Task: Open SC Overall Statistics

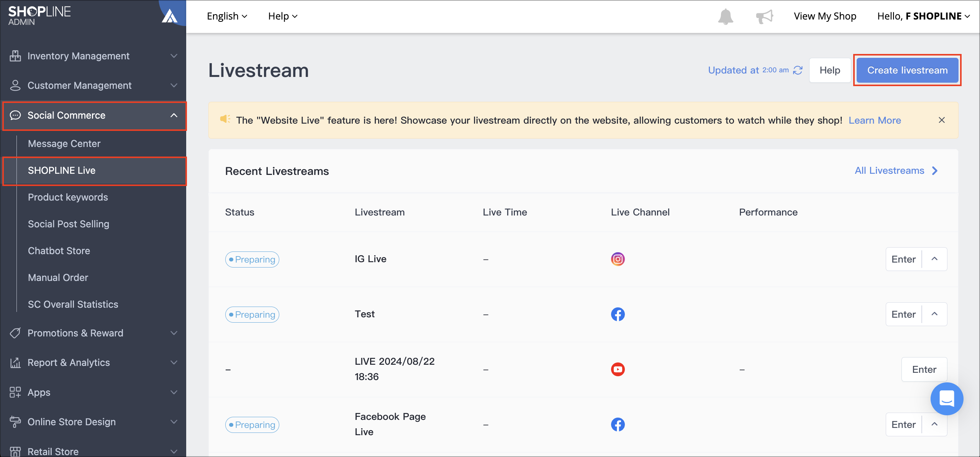Action: (73, 304)
